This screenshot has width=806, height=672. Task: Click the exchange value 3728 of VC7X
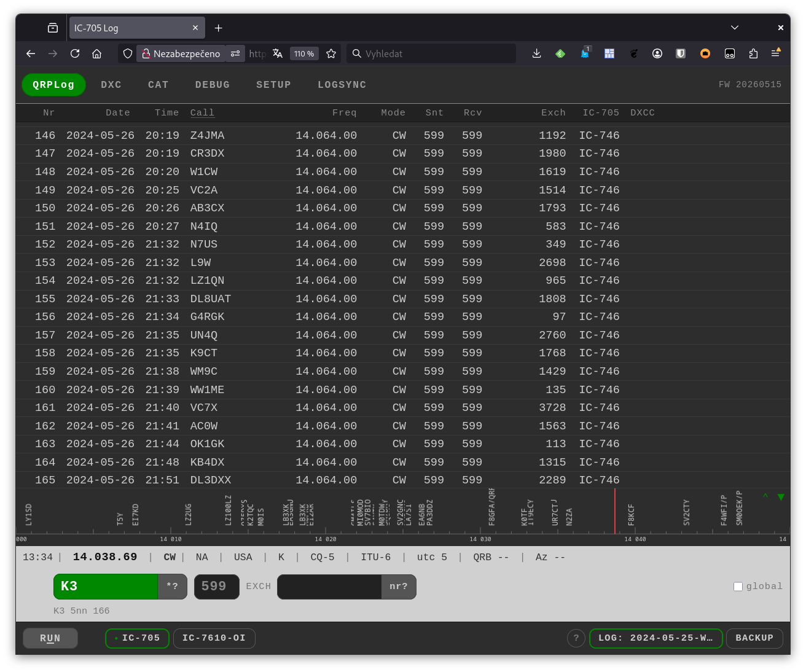552,408
